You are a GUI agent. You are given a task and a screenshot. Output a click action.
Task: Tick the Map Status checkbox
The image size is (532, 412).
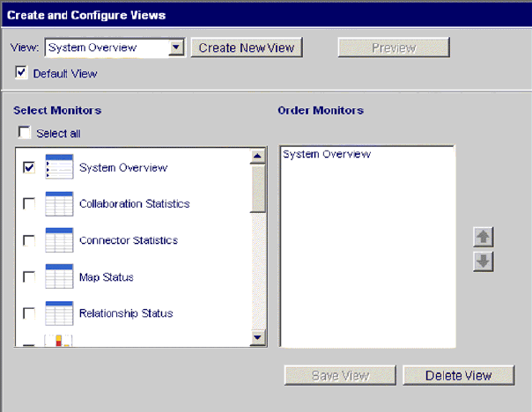pyautogui.click(x=29, y=277)
